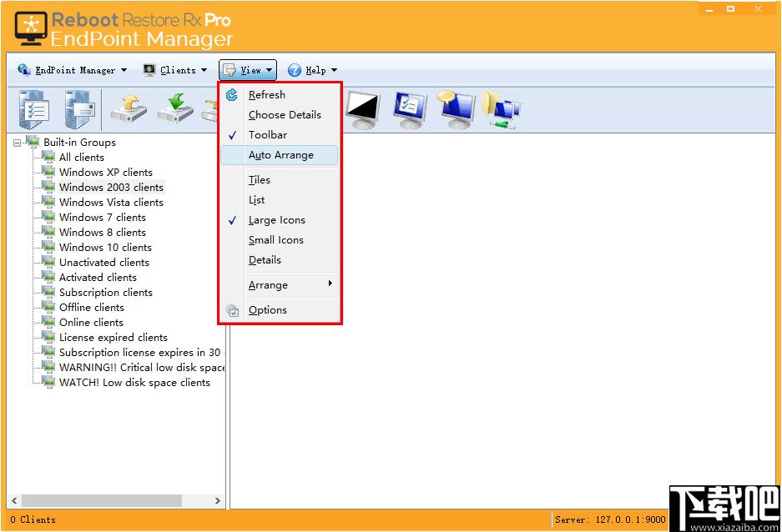Click the drive with orange up arrow icon
This screenshot has height=532, width=782.
(x=129, y=108)
